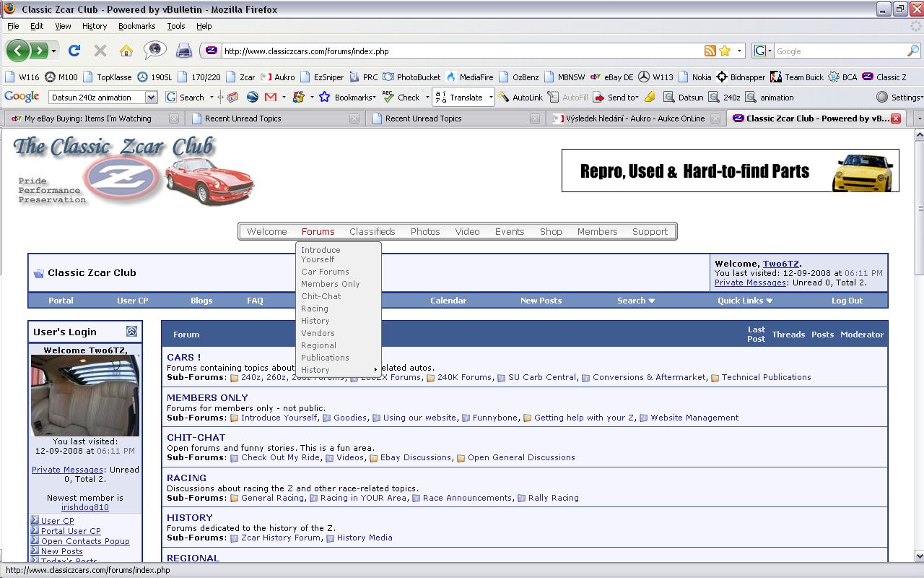Open the search engine selector dropdown
The height and width of the screenshot is (578, 924).
762,51
